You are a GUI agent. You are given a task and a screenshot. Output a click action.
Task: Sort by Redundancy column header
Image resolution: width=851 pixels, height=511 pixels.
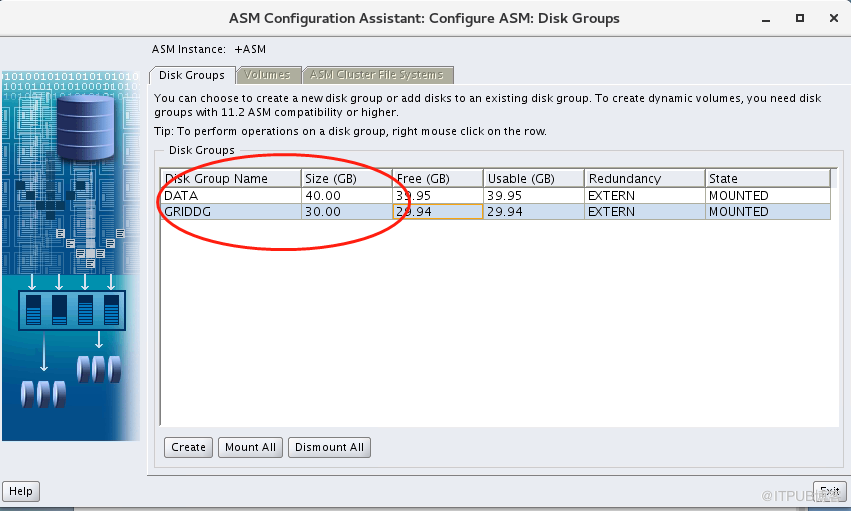(645, 178)
